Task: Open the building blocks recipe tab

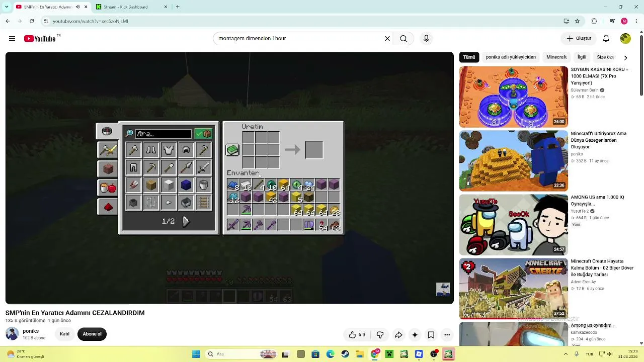Action: pos(107,169)
